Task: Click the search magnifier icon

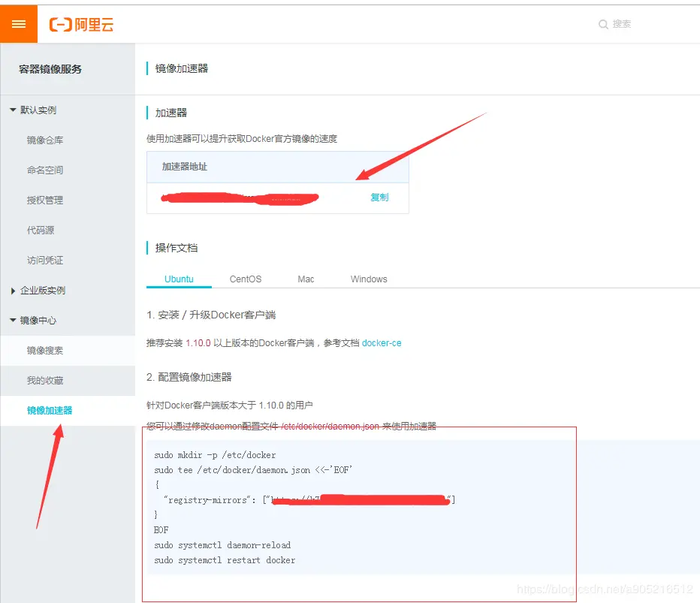Action: coord(603,24)
